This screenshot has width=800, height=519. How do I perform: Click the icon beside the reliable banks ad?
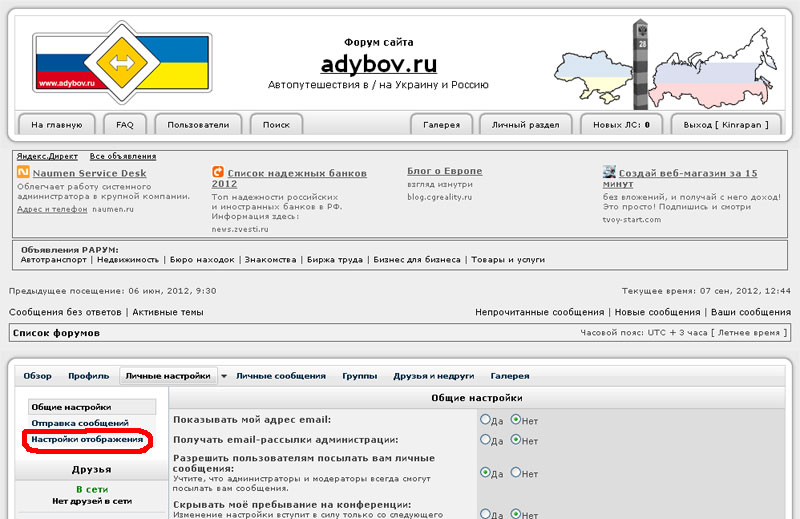coord(217,173)
